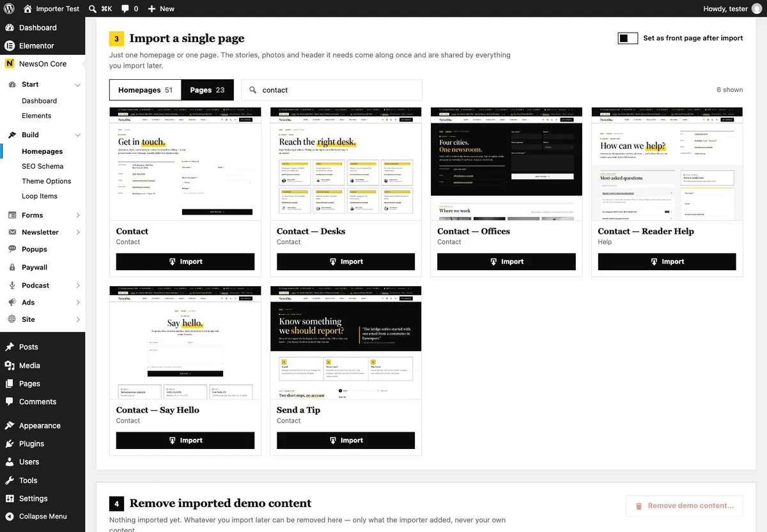Expand the Ads submenu arrow

(x=78, y=303)
